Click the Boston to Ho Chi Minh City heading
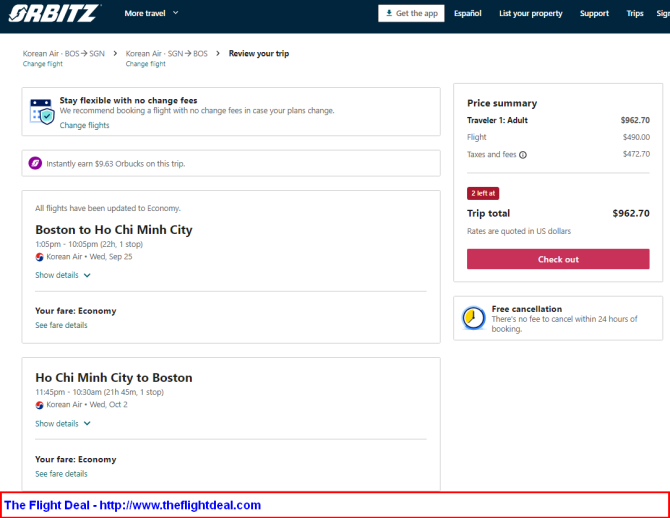 pos(114,230)
